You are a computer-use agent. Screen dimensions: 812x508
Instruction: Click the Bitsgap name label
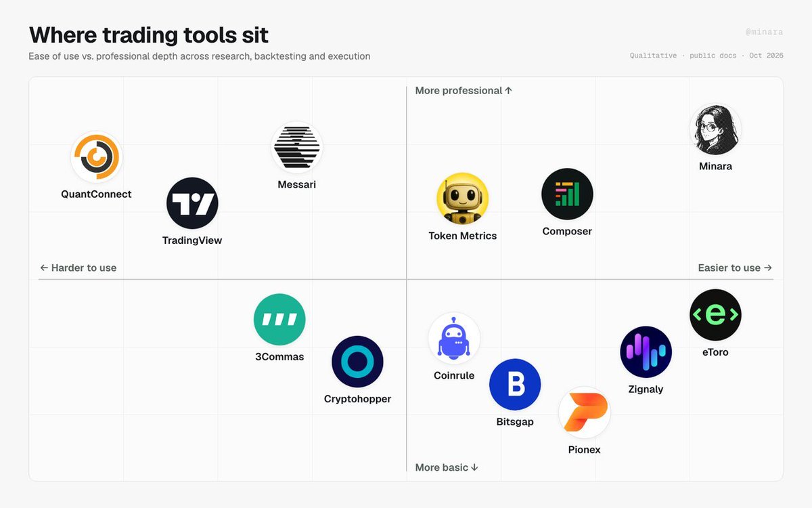coord(515,422)
